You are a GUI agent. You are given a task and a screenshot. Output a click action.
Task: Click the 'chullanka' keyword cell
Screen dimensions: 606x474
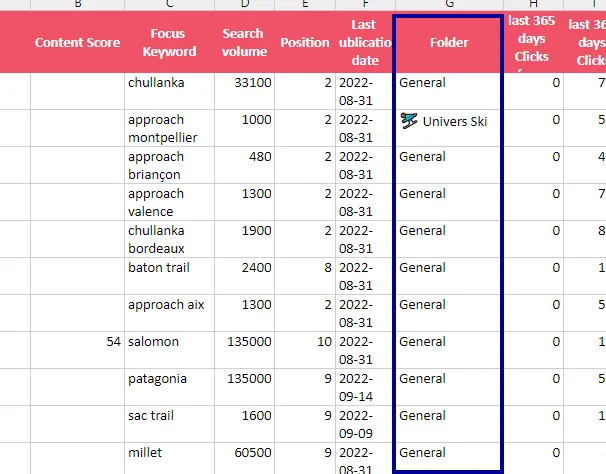coord(170,91)
